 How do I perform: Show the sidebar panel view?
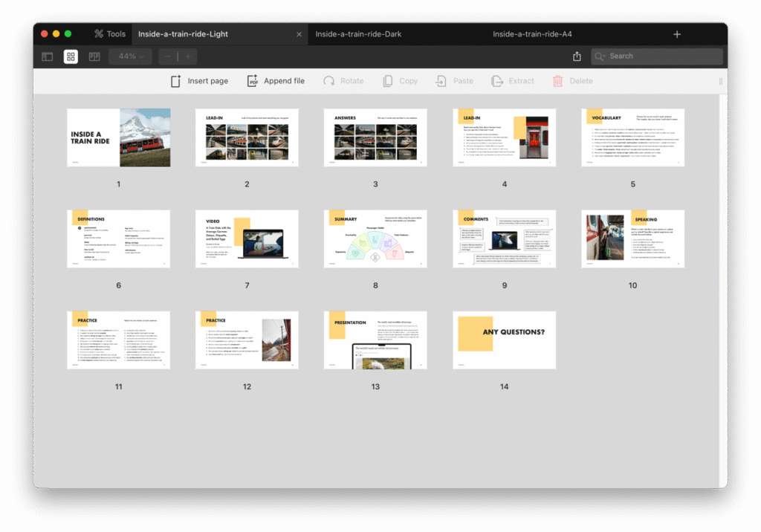click(x=48, y=56)
